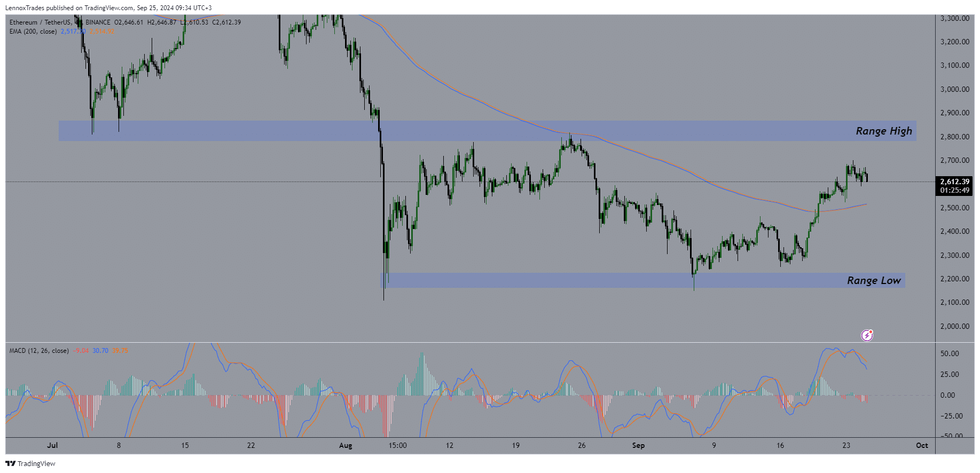980x473 pixels.
Task: Click the candle countdown 01:25:49
Action: [954, 191]
